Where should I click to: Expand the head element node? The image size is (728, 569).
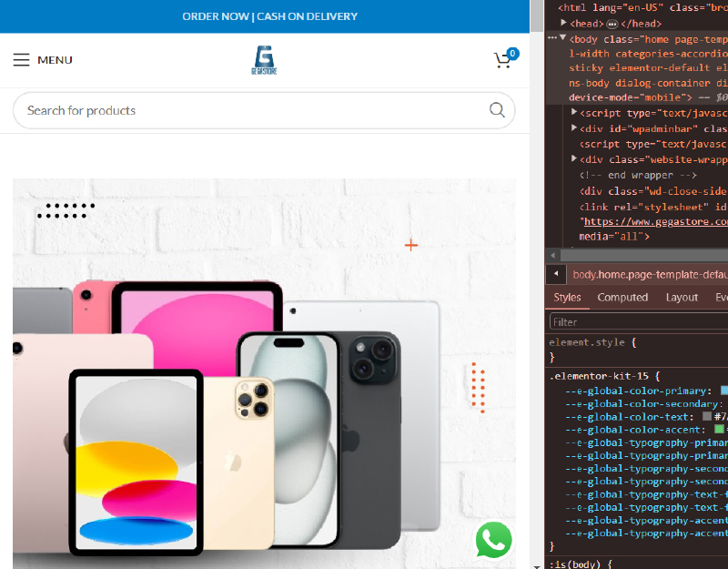[x=564, y=23]
